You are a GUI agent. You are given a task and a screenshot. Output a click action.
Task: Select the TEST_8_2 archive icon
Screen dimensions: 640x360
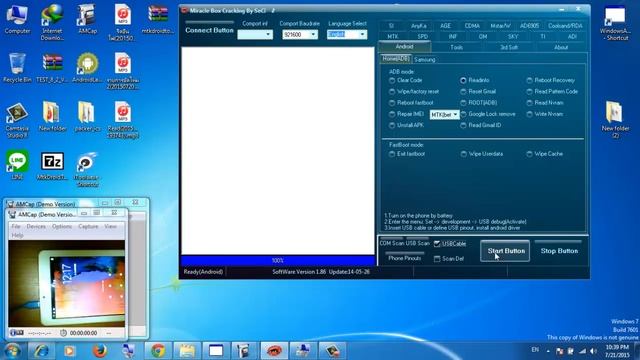pyautogui.click(x=52, y=68)
